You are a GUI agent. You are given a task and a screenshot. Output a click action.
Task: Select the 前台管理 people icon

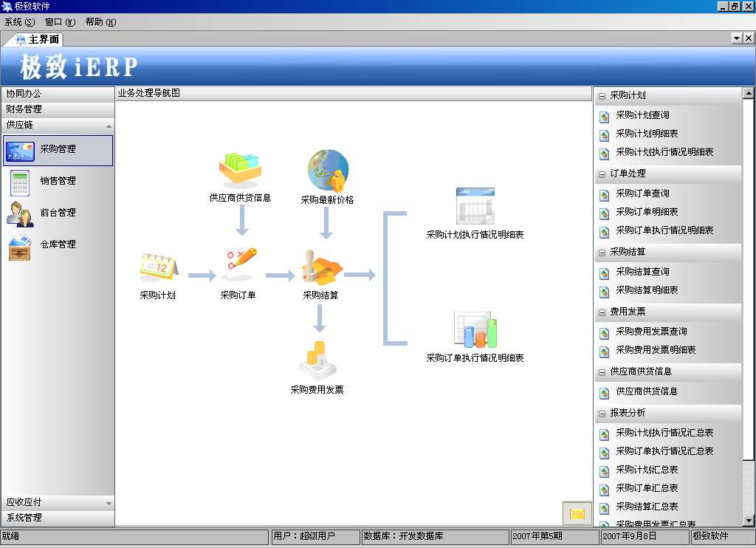tap(20, 215)
